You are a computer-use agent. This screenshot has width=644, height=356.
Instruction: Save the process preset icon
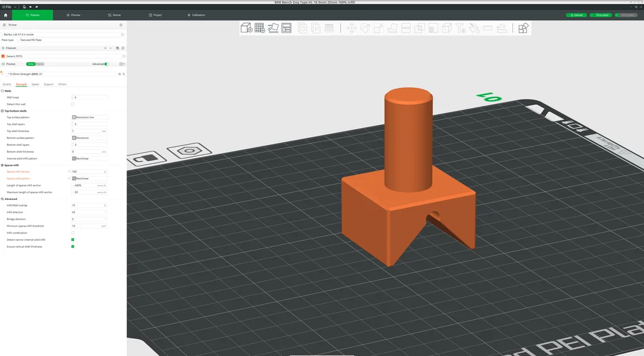click(x=120, y=74)
